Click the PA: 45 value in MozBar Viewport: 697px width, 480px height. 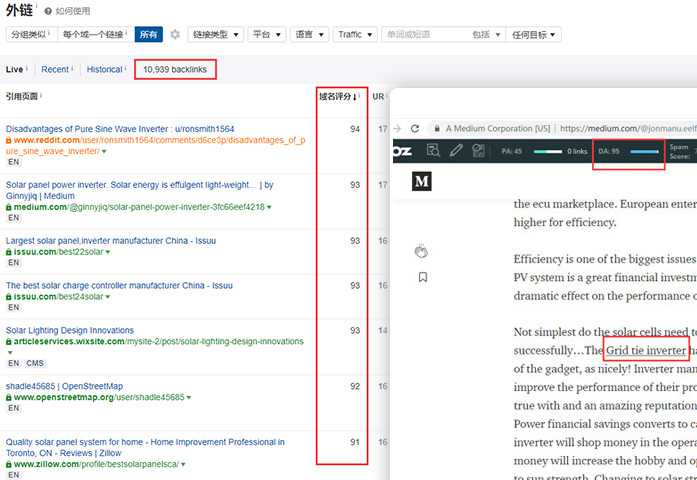[512, 151]
